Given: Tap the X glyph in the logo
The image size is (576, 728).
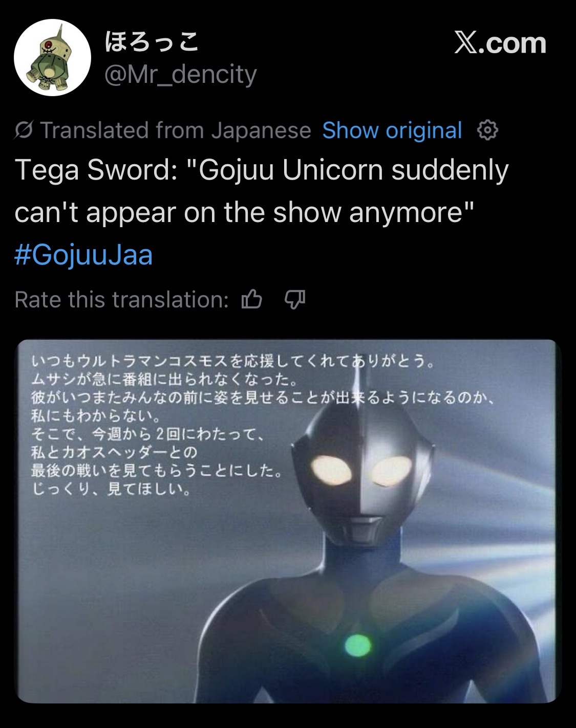Looking at the screenshot, I should [466, 43].
